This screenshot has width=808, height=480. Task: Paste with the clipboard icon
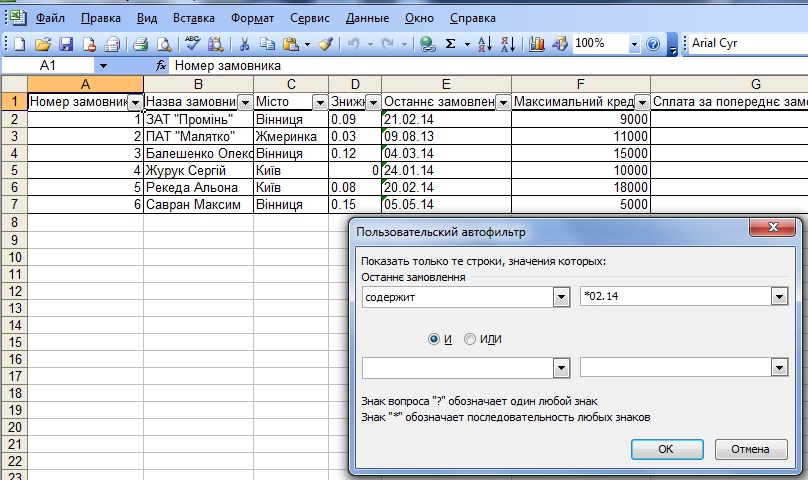(291, 44)
